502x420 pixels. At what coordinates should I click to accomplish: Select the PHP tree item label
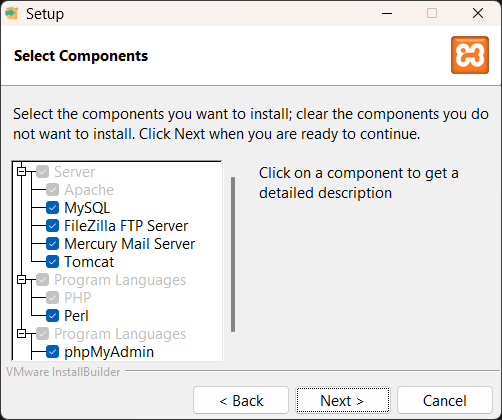point(77,298)
